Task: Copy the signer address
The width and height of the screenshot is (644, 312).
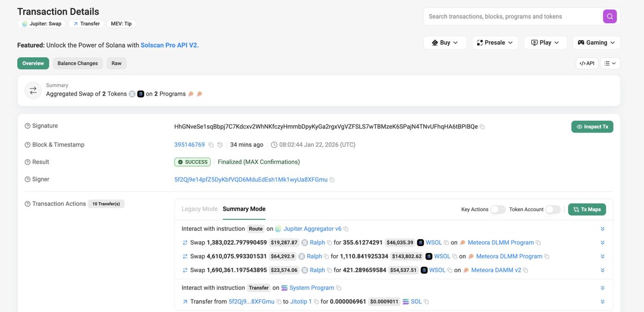Action: [332, 180]
